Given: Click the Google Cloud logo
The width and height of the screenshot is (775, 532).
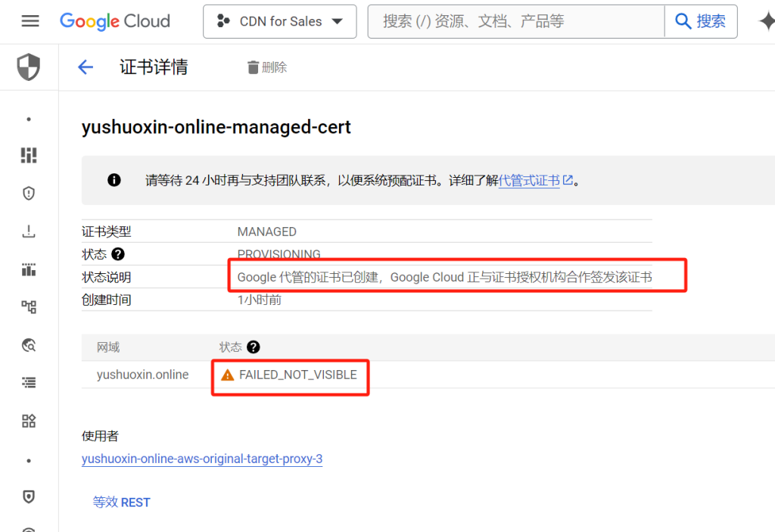Looking at the screenshot, I should (115, 21).
